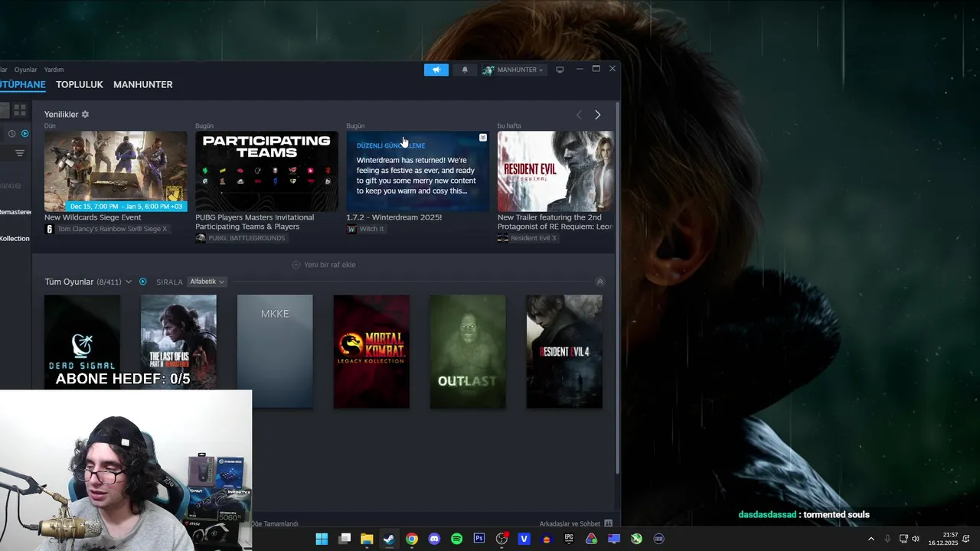This screenshot has width=980, height=551.
Task: Open Spotify from taskbar
Action: pyautogui.click(x=456, y=539)
